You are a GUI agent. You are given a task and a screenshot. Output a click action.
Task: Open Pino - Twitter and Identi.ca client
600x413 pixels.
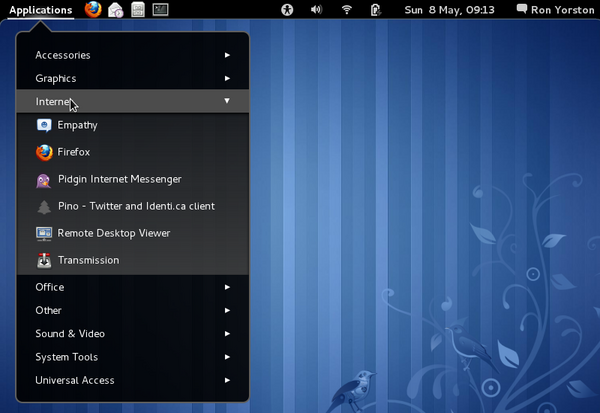(x=136, y=206)
